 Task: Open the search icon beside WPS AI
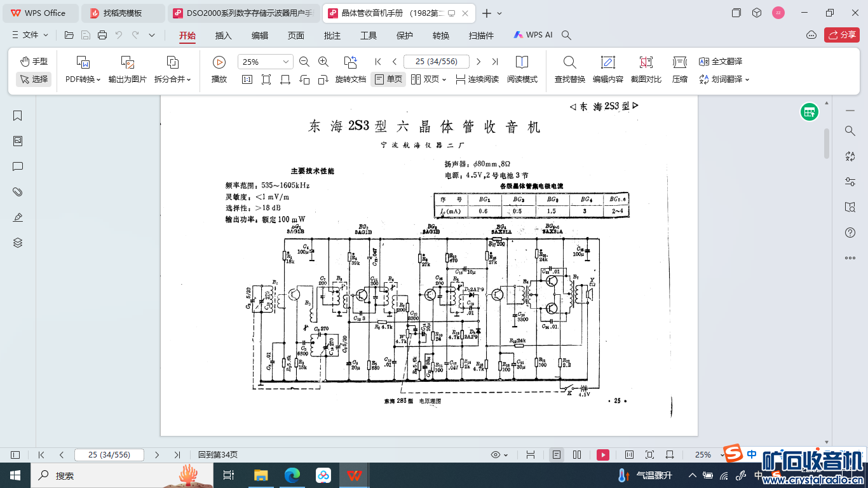[x=567, y=36]
